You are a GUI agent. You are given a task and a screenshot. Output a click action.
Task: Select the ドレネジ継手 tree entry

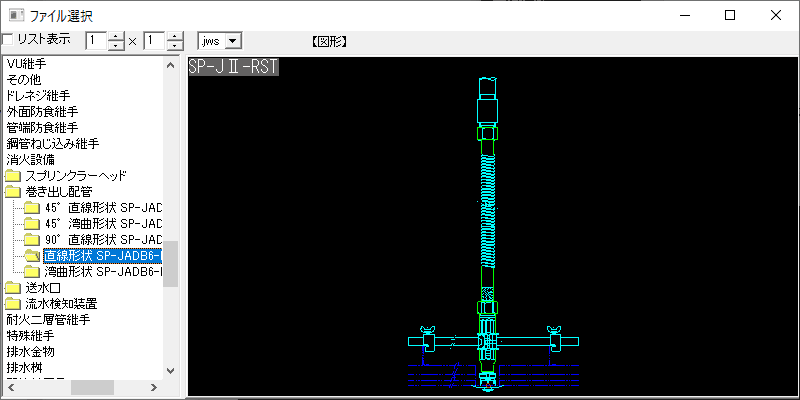(38, 96)
